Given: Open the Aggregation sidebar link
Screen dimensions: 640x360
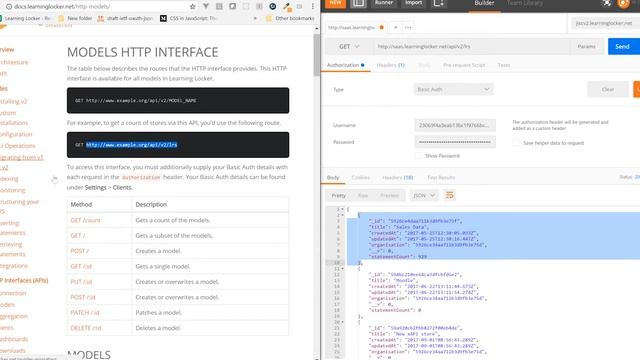Looking at the screenshot, I should [x=14, y=316].
